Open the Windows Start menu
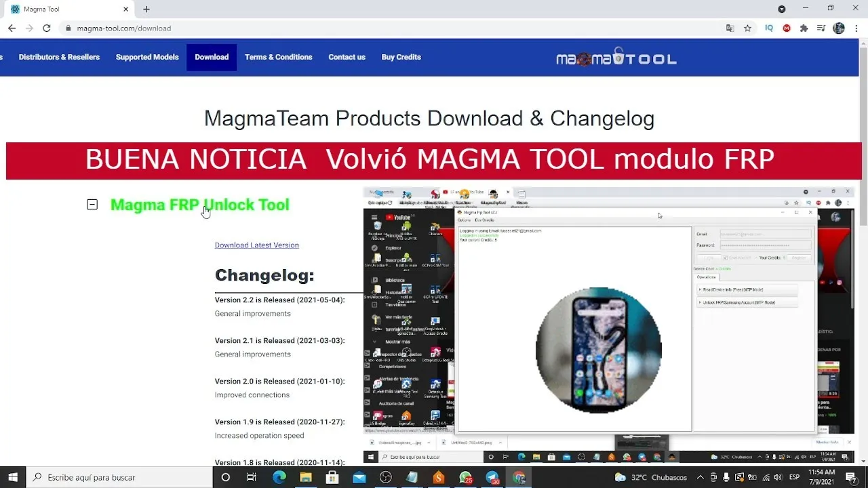This screenshot has height=488, width=868. coord(12,477)
